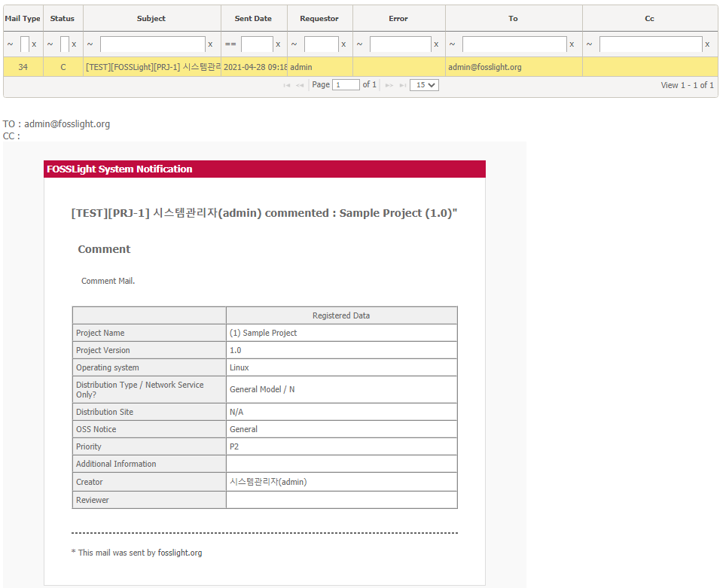Go to the previous page of results
Viewport: 726px width, 588px height.
[300, 85]
